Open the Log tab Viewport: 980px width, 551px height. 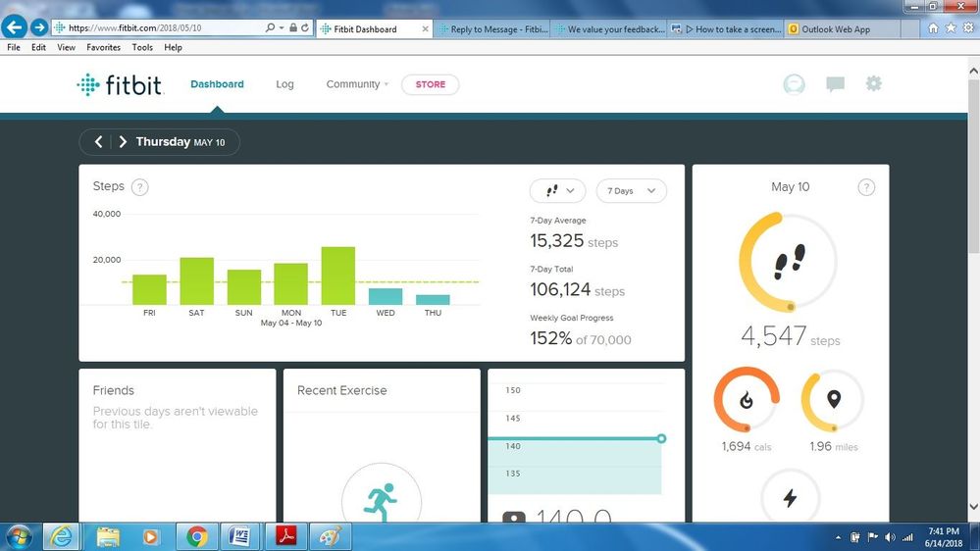[x=284, y=84]
